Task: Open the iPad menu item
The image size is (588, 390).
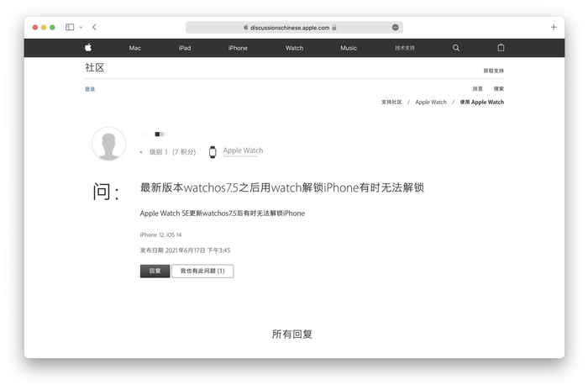Action: tap(185, 48)
